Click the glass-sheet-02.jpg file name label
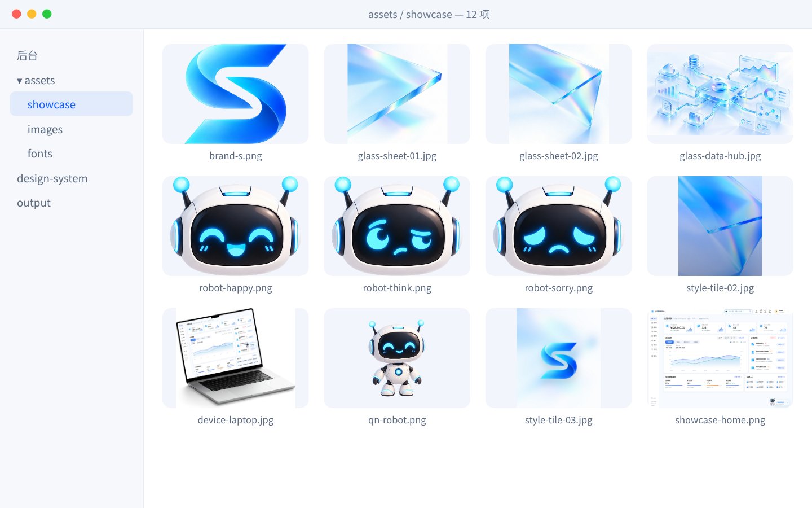812x508 pixels. point(558,156)
